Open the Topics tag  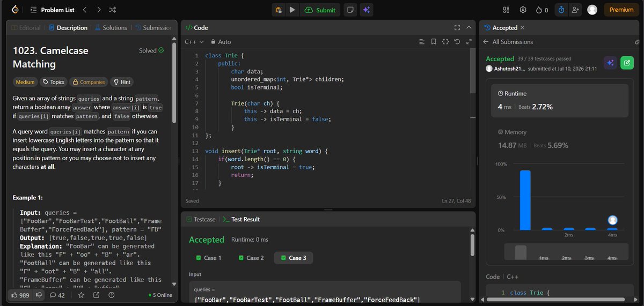53,82
